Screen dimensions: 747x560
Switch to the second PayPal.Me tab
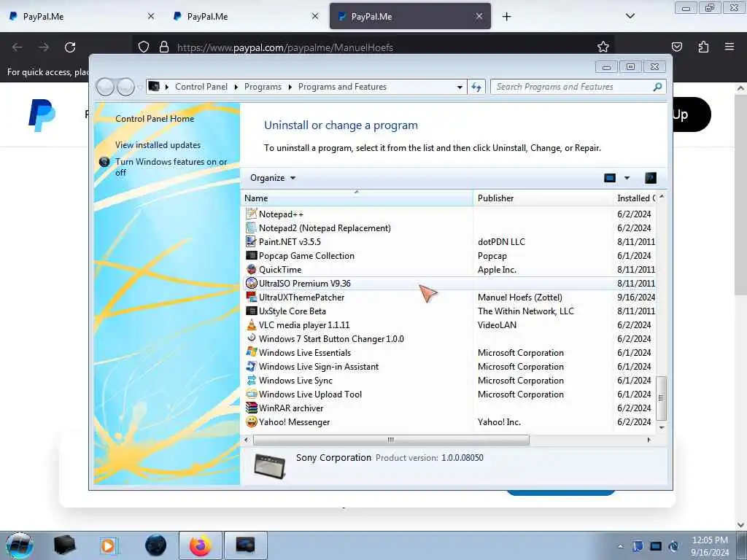(245, 16)
